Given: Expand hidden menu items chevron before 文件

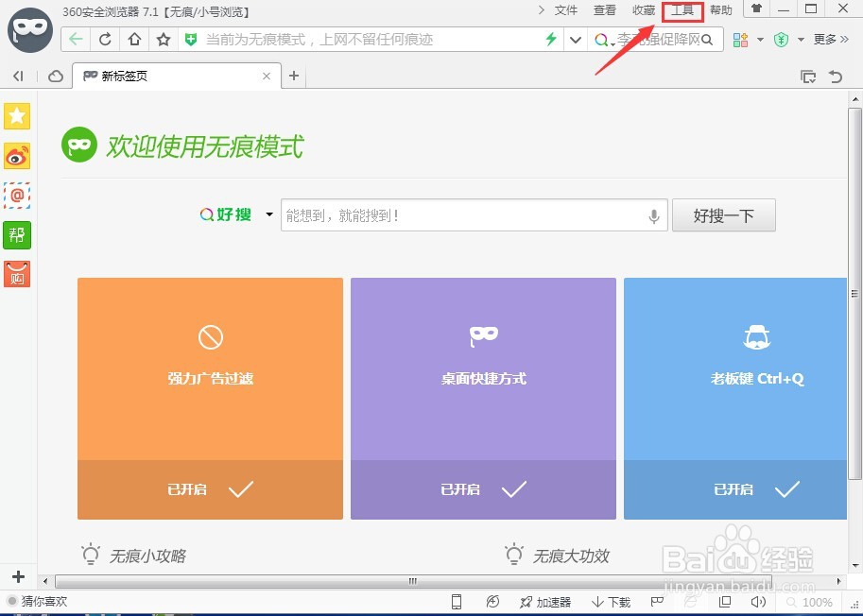Looking at the screenshot, I should tap(541, 9).
